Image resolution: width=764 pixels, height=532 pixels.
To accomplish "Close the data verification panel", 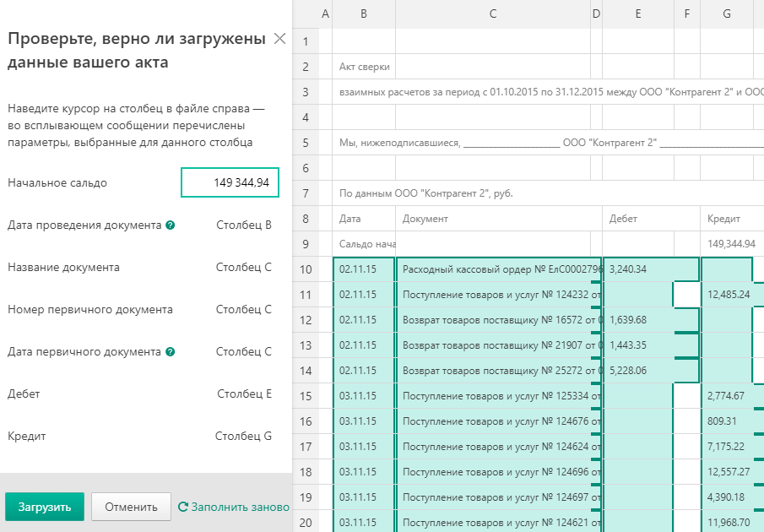I will point(279,39).
